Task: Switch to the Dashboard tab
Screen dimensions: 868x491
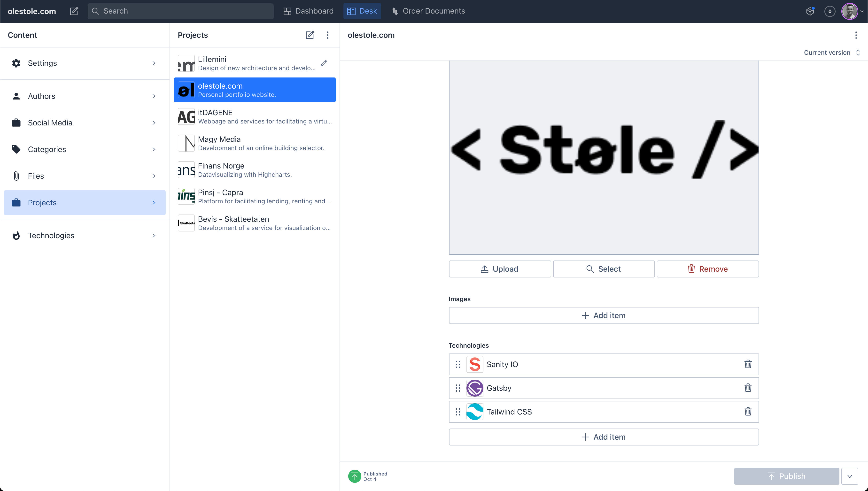Action: tap(308, 11)
